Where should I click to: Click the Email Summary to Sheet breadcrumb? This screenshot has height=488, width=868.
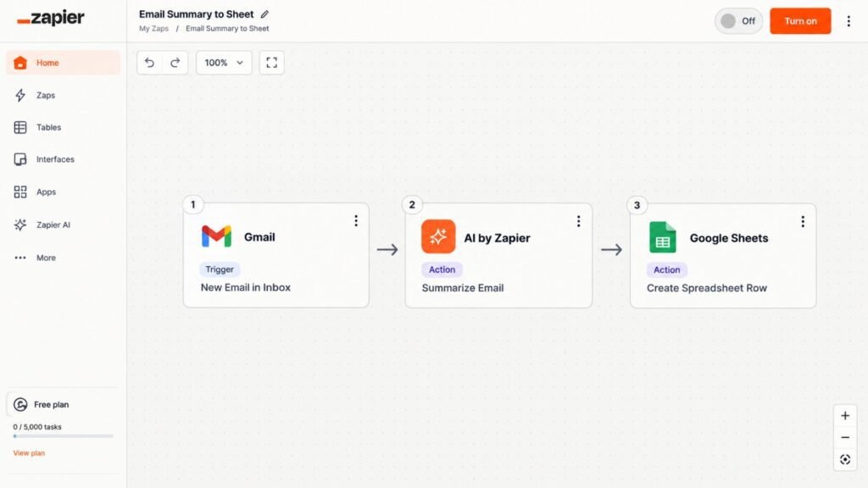point(227,28)
